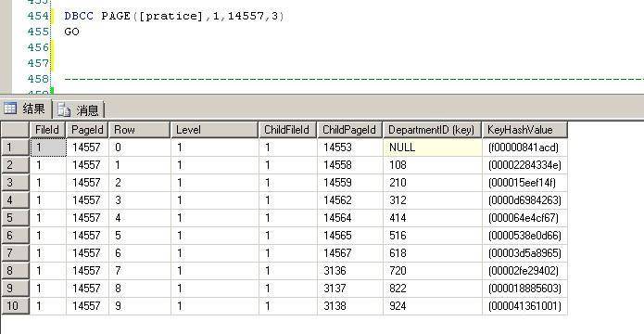Viewport: 644px width, 334px height.
Task: Click the DepartmentID (key) column header
Action: (x=433, y=130)
